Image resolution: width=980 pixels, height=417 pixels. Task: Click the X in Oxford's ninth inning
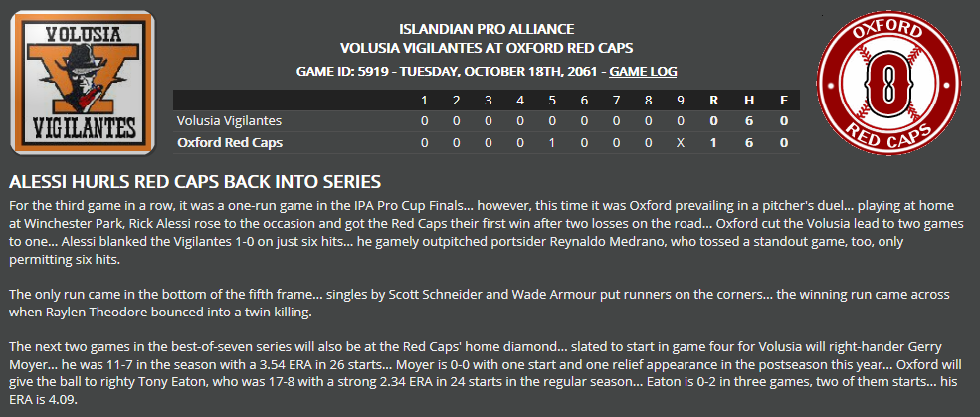pyautogui.click(x=680, y=143)
